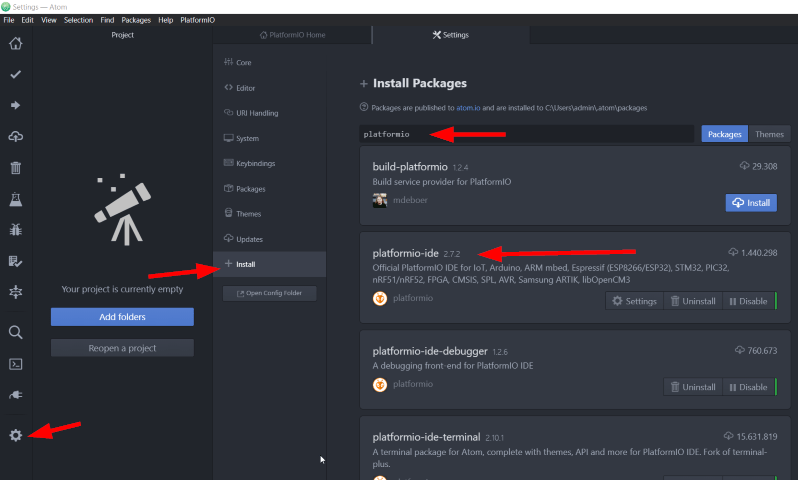Switch to the PlatformIO Home tab
The width and height of the screenshot is (798, 480).
tap(293, 35)
